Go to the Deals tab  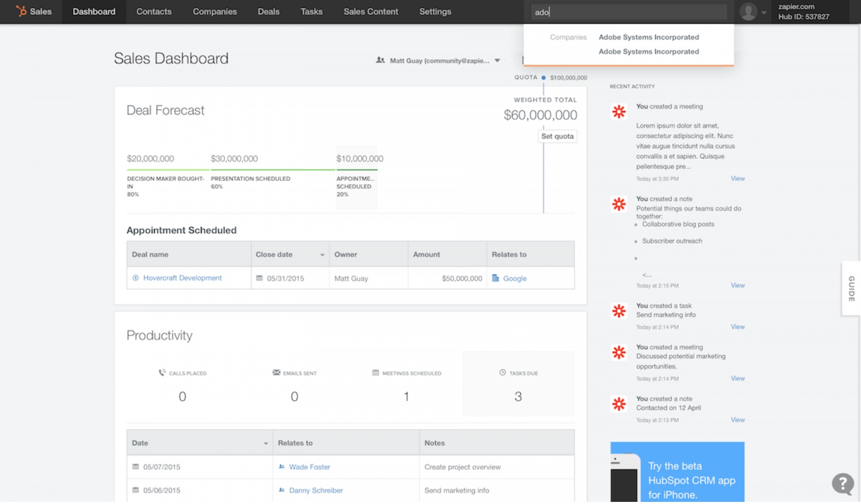pos(268,12)
